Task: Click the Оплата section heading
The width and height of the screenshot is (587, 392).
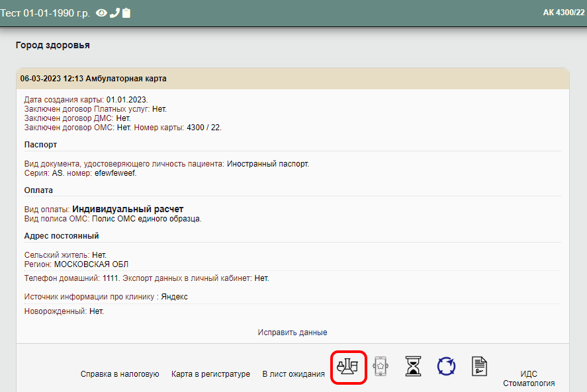Action: [x=38, y=190]
